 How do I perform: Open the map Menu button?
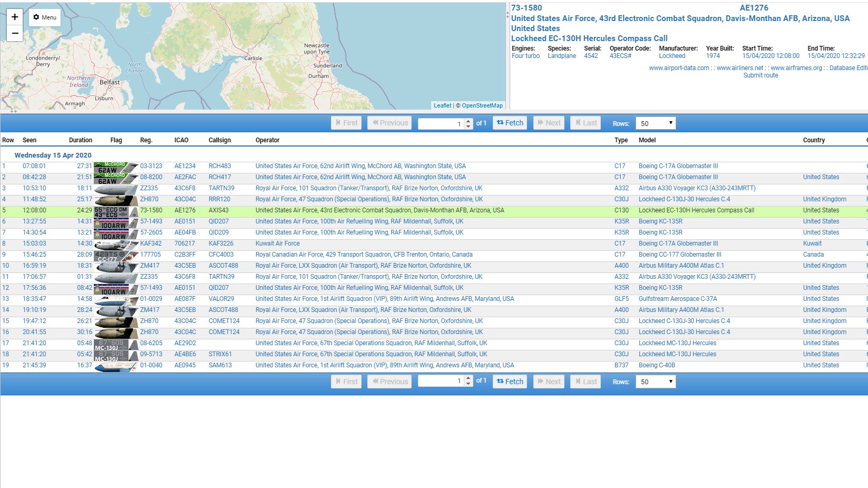click(x=45, y=17)
